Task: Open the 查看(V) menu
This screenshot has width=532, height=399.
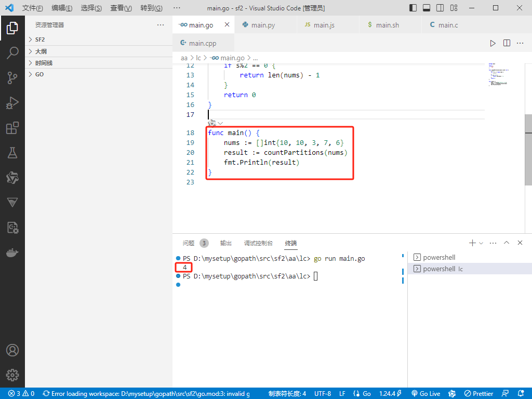Action: (121, 8)
